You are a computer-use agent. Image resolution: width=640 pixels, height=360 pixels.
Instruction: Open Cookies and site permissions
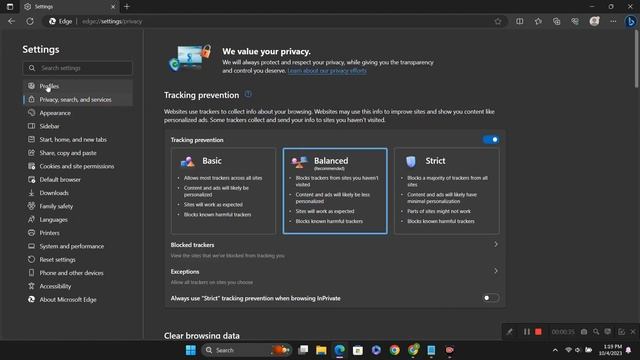coord(78,166)
